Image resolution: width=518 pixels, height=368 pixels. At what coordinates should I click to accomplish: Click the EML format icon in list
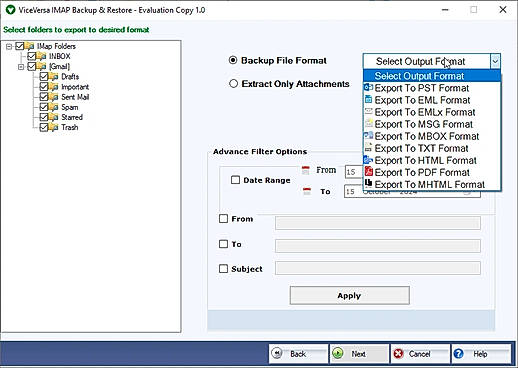368,99
